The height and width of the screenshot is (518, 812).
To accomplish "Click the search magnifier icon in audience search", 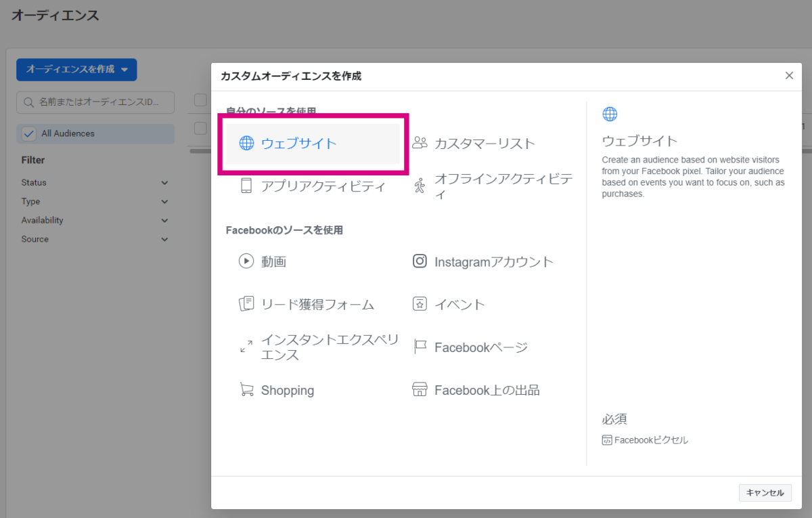I will [28, 102].
